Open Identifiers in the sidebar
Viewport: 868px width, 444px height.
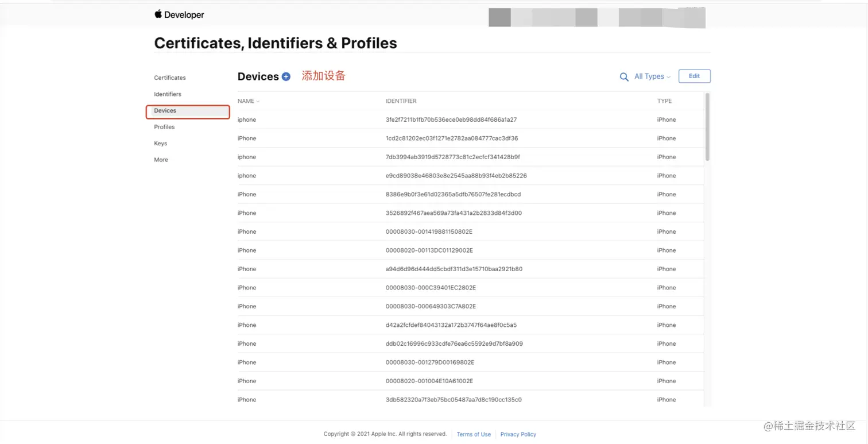[x=168, y=94]
